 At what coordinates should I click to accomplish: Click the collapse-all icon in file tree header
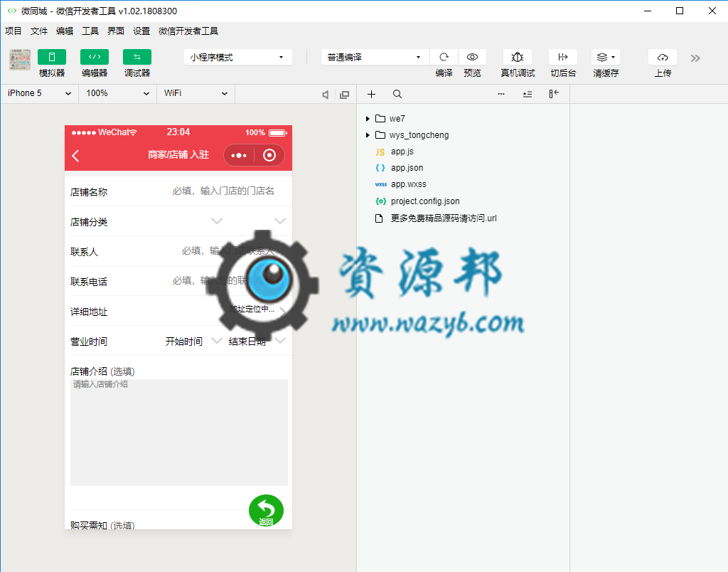coord(528,95)
